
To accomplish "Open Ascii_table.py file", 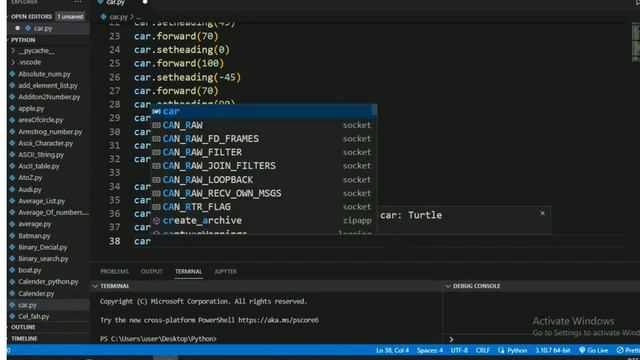I will coord(38,166).
